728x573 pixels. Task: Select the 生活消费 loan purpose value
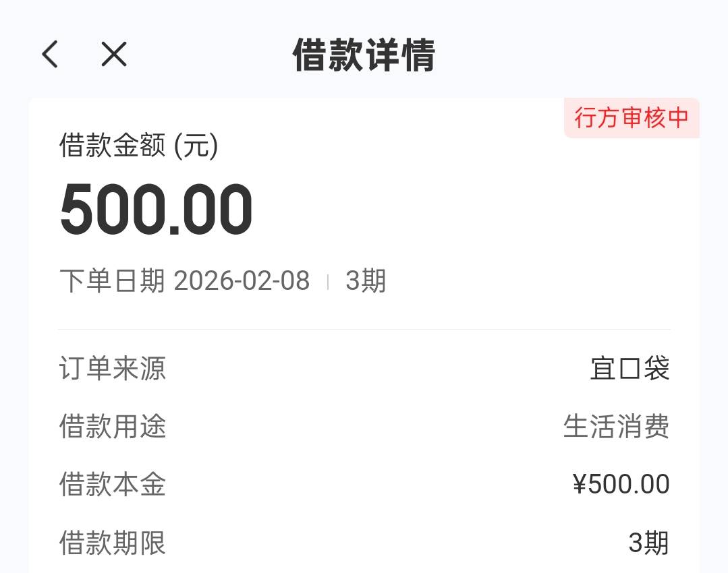(x=616, y=427)
